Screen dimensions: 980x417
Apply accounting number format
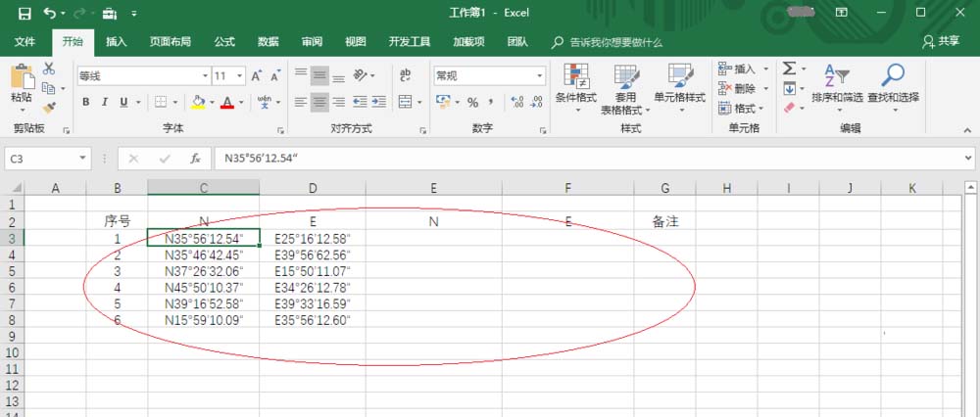click(443, 102)
